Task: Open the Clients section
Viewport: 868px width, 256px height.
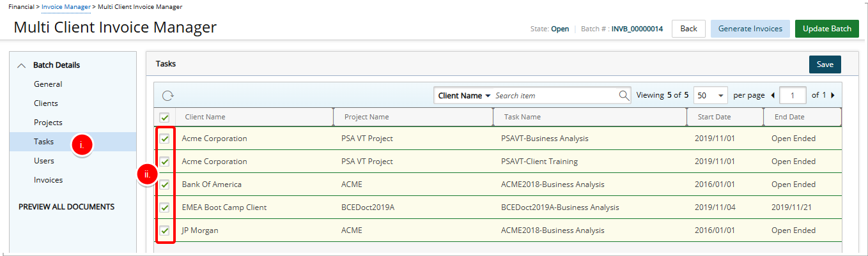Action: pyautogui.click(x=46, y=103)
